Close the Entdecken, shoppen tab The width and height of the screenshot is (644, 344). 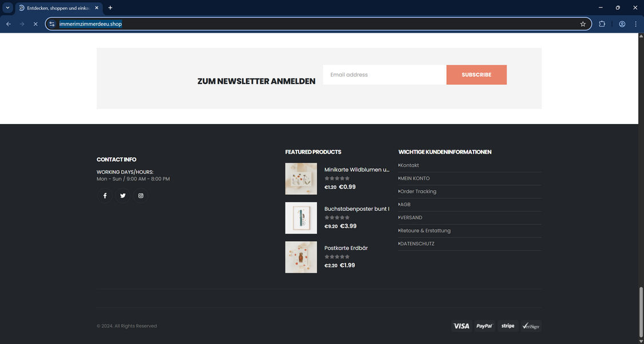coord(97,8)
